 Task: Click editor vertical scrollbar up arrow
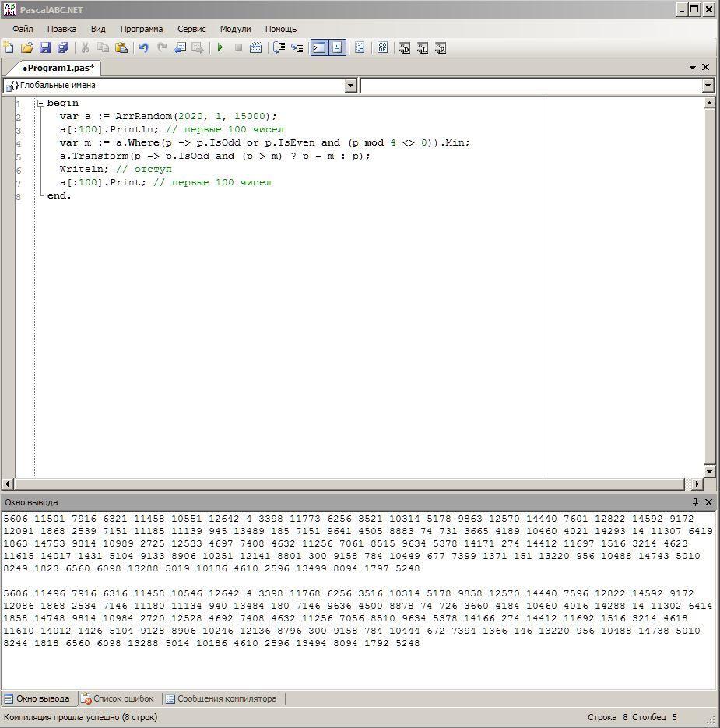[709, 103]
